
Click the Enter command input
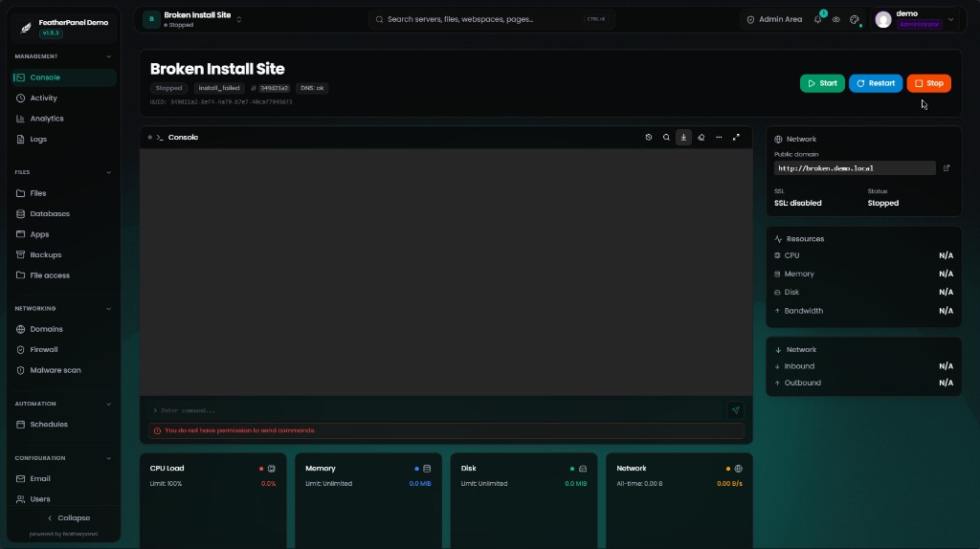(x=437, y=410)
